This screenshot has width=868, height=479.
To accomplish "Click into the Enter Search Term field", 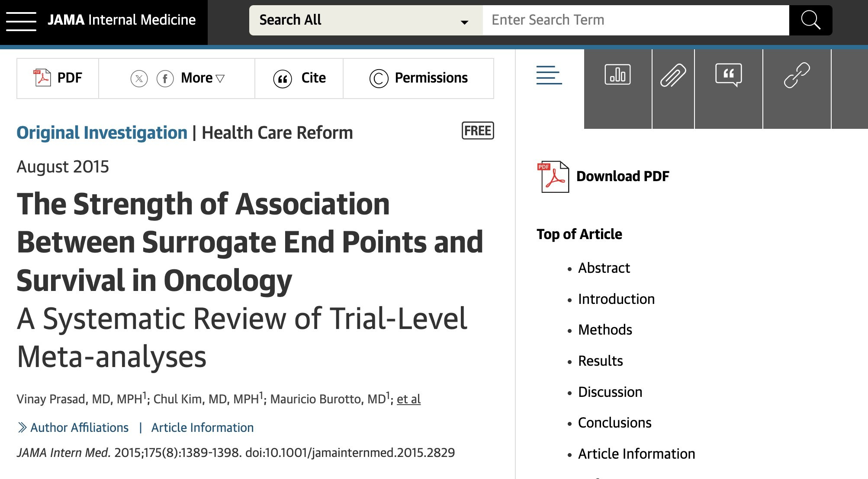I will [635, 20].
